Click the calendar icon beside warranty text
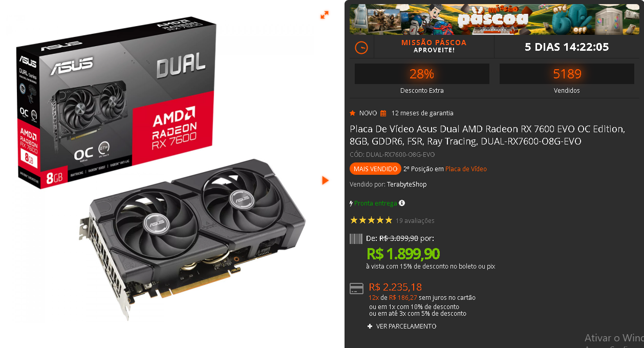This screenshot has height=348, width=644. point(383,113)
